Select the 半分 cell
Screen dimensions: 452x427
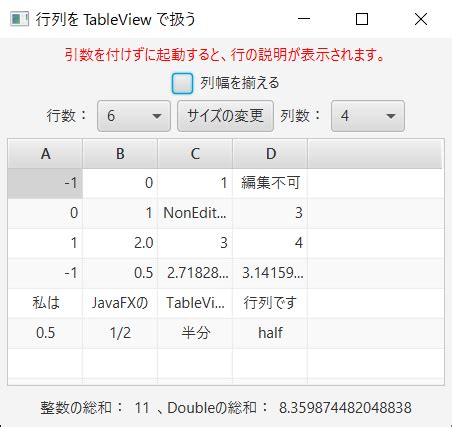click(x=195, y=333)
